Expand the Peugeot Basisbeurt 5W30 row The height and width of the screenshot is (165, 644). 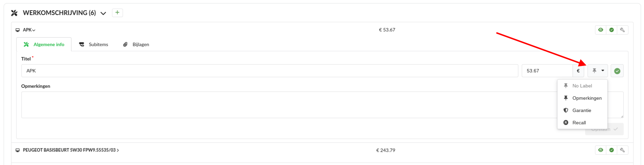point(71,150)
